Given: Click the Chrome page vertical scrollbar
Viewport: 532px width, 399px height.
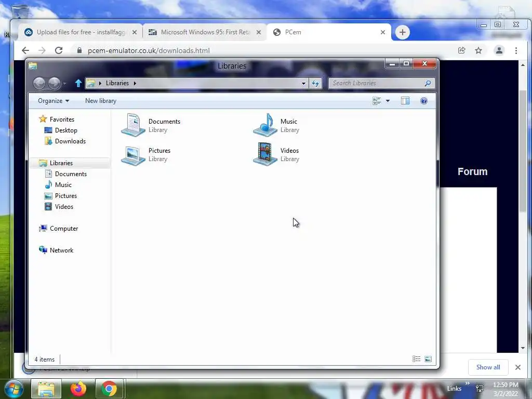Looking at the screenshot, I should [523, 151].
